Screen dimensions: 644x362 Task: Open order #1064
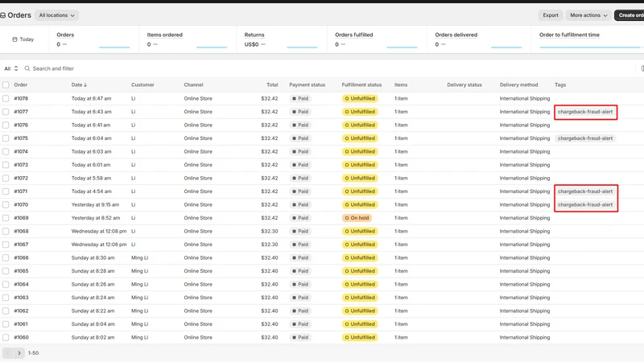[21, 284]
